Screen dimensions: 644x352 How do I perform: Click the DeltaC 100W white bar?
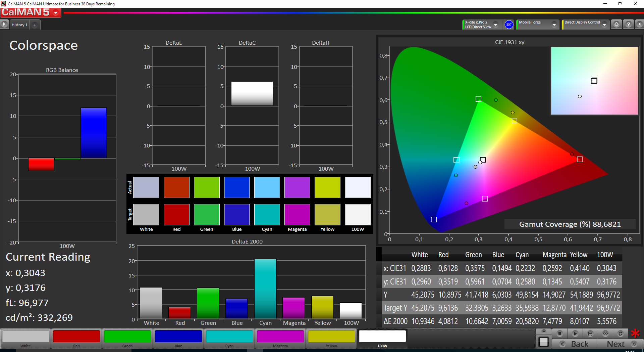(252, 93)
